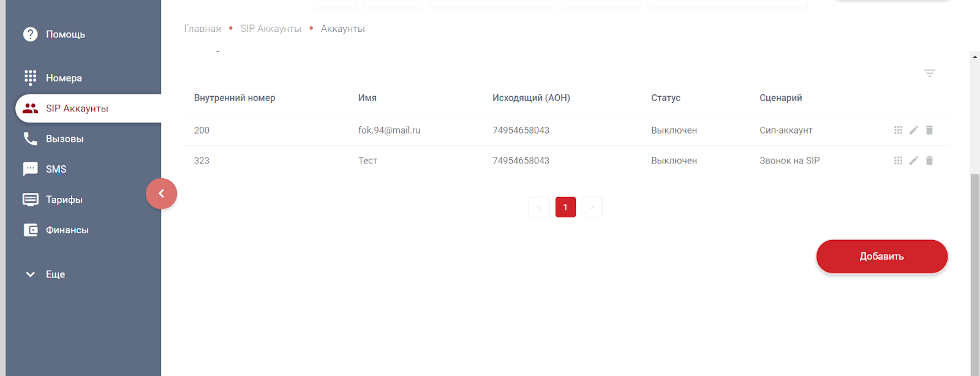Open the grid icon for account 200
This screenshot has height=376, width=980.
898,130
